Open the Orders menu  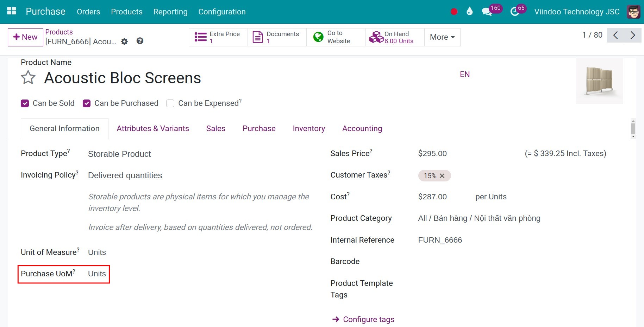click(x=88, y=12)
